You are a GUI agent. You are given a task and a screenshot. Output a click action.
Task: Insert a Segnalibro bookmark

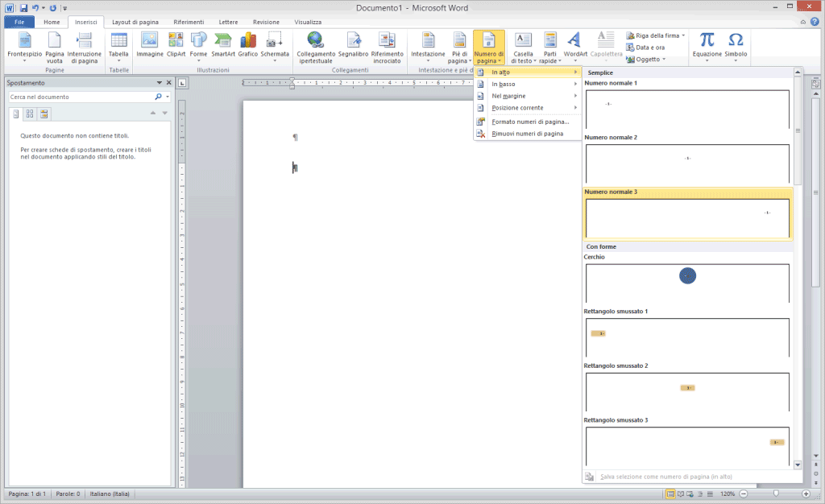[x=353, y=44]
